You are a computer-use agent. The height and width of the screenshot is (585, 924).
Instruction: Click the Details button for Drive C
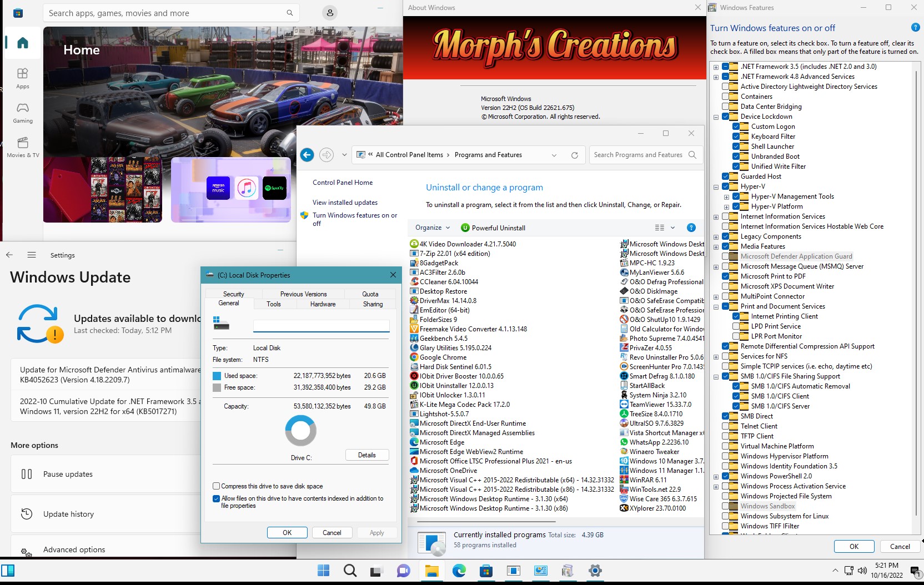[x=366, y=455]
